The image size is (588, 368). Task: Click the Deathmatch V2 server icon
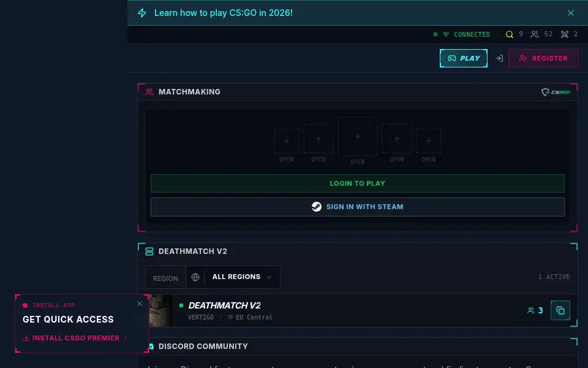[x=149, y=251]
